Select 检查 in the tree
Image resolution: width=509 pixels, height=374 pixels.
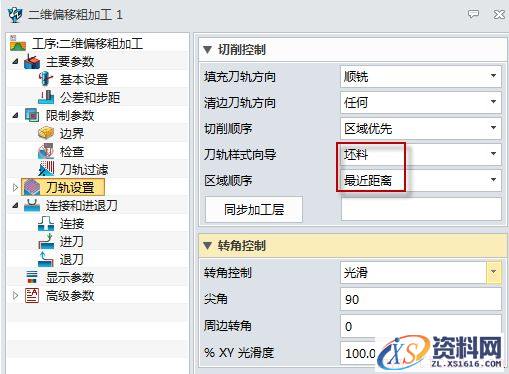tap(72, 152)
